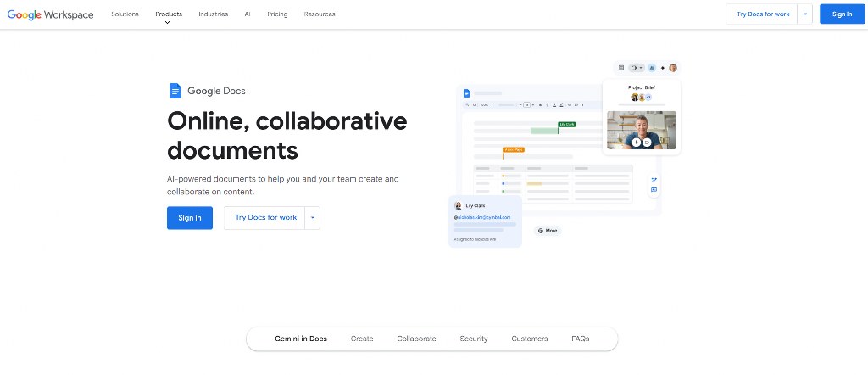Viewport: 868px width, 375px height.
Task: Click the video call thumbnail of man
Action: point(642,130)
